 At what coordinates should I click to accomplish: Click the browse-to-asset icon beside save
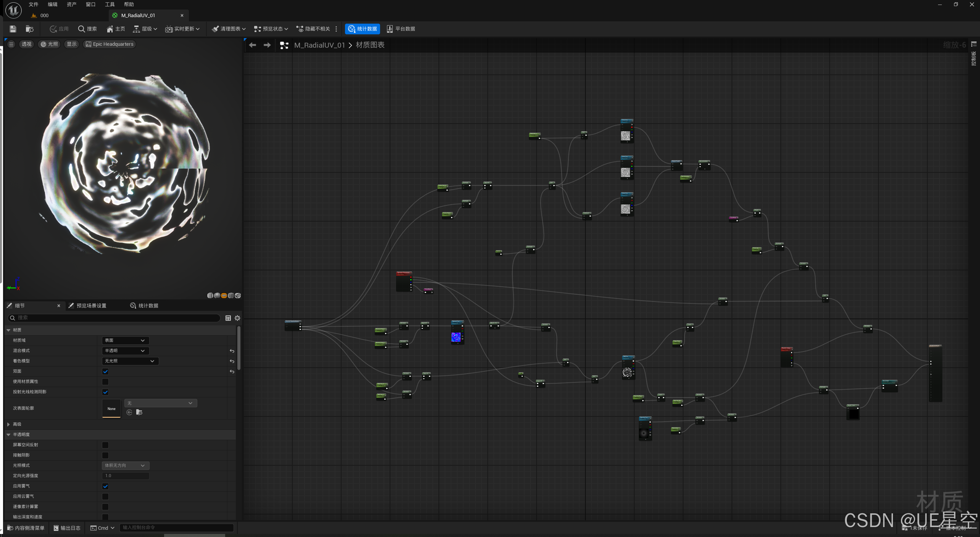coord(29,29)
